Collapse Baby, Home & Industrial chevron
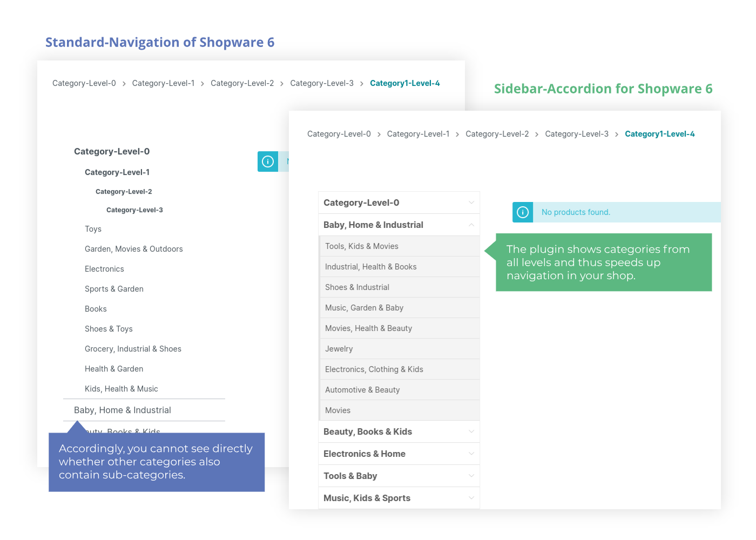The height and width of the screenshot is (540, 756). (x=471, y=225)
